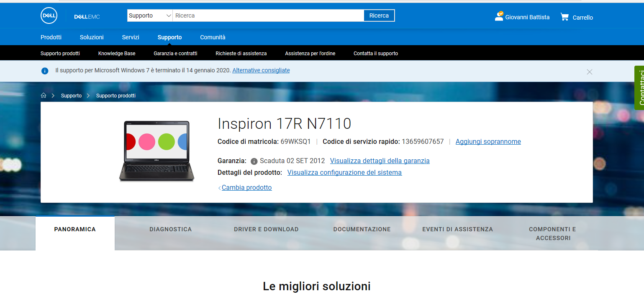
Task: Click the express service code 13659607657
Action: pyautogui.click(x=423, y=142)
